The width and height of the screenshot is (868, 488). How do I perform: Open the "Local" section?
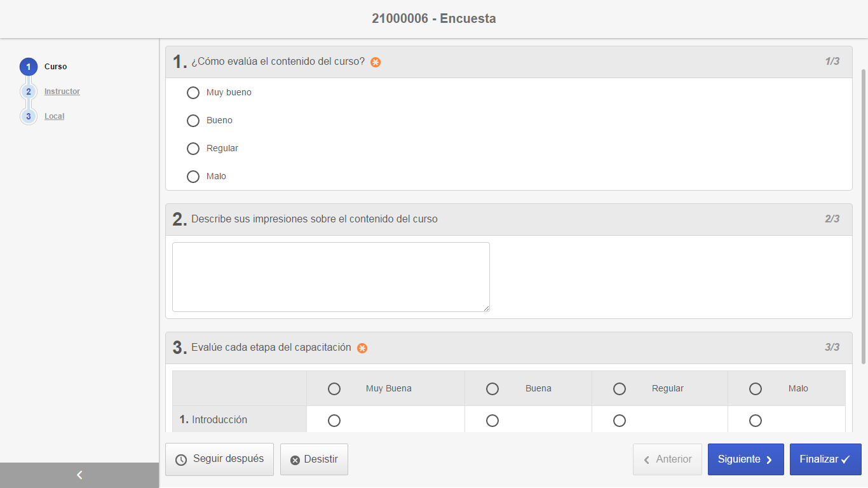[x=53, y=116]
